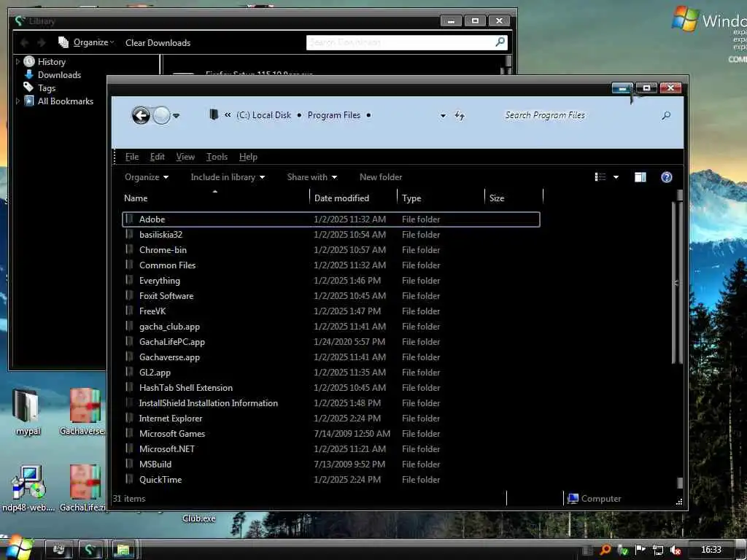Click Clear Downloads in Library window

point(158,43)
